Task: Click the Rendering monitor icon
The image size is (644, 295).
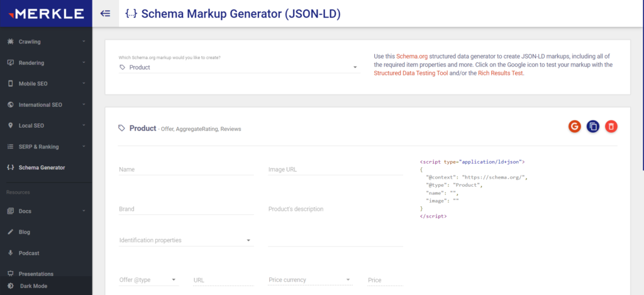Action: click(x=11, y=63)
